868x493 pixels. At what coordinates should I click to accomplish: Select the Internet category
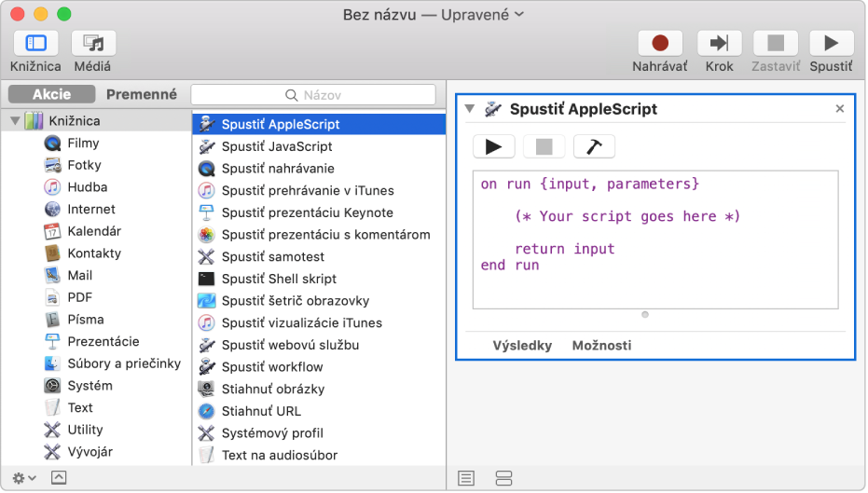point(91,210)
